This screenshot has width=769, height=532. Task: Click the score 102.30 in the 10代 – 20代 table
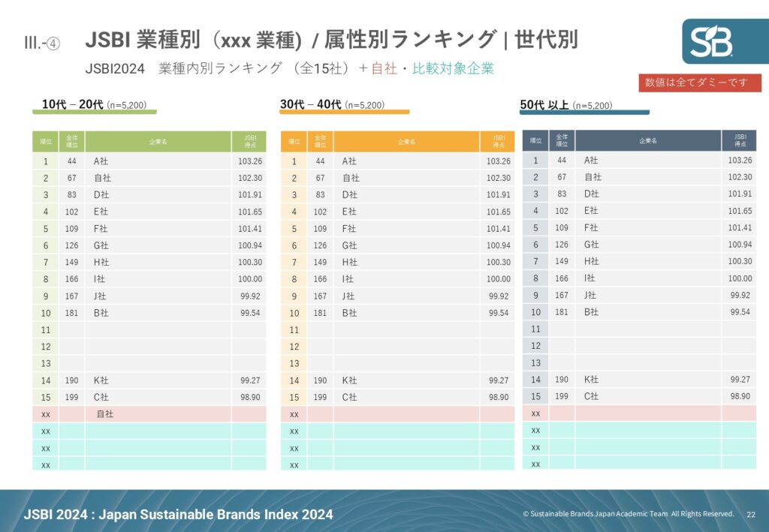click(250, 178)
